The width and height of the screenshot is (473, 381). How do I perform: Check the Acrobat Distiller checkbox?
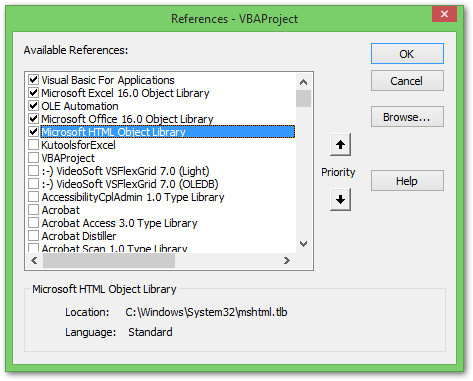pyautogui.click(x=33, y=236)
